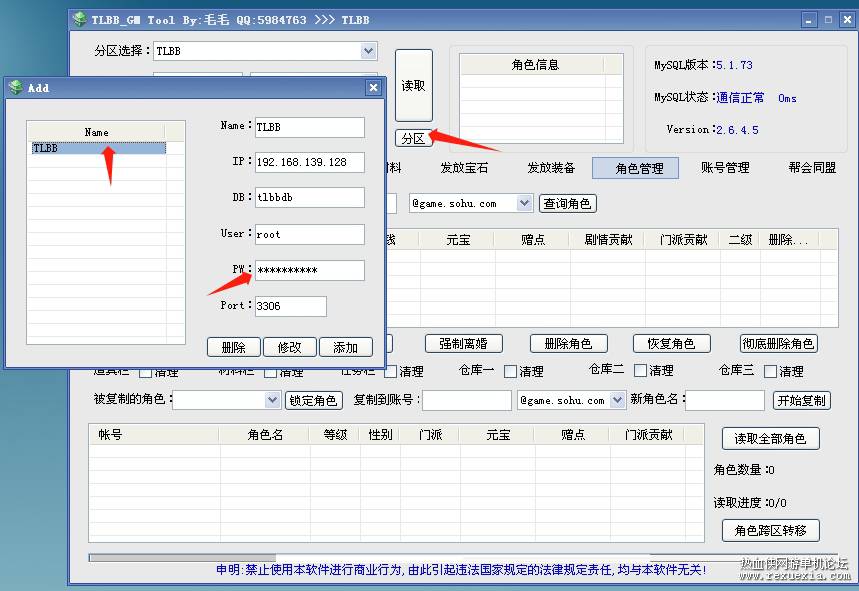This screenshot has height=591, width=859.
Task: Click the 查询角色 button
Action: 568,204
